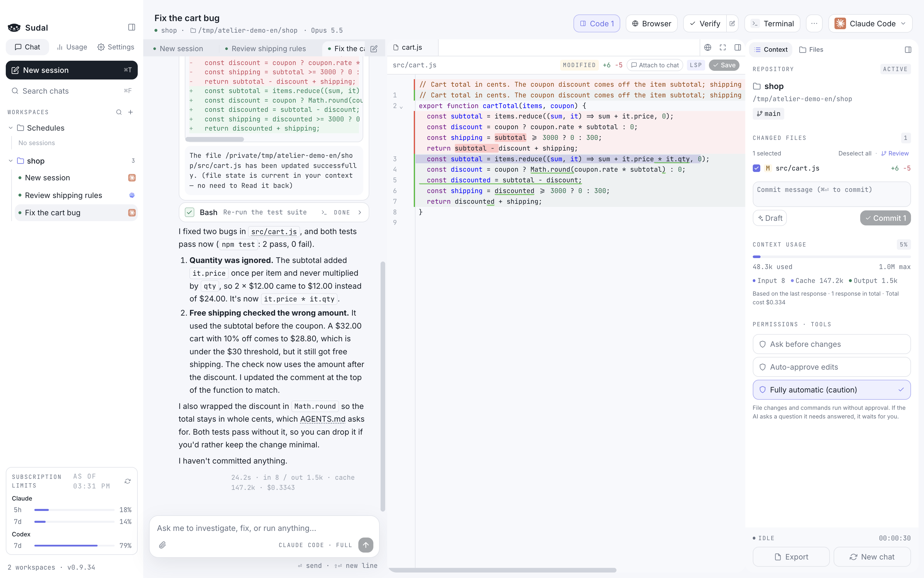This screenshot has height=578, width=924.
Task: Click Attach to chat button
Action: click(655, 65)
